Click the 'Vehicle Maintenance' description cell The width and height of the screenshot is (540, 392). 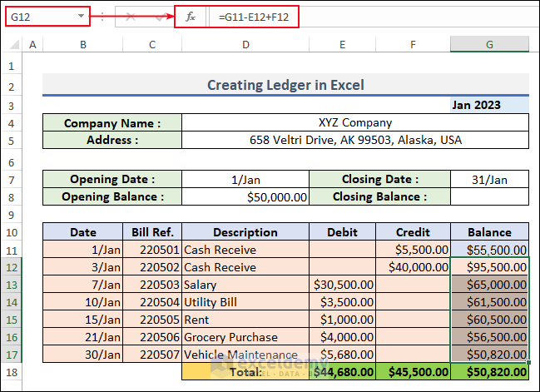coord(245,355)
